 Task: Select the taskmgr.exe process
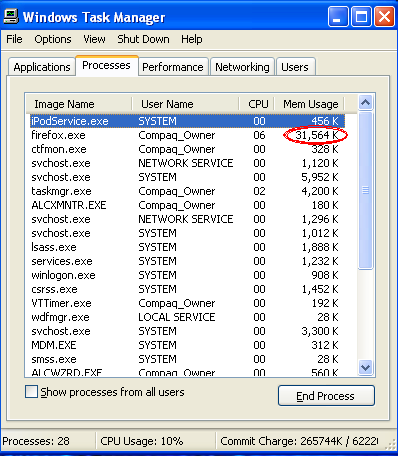point(187,191)
